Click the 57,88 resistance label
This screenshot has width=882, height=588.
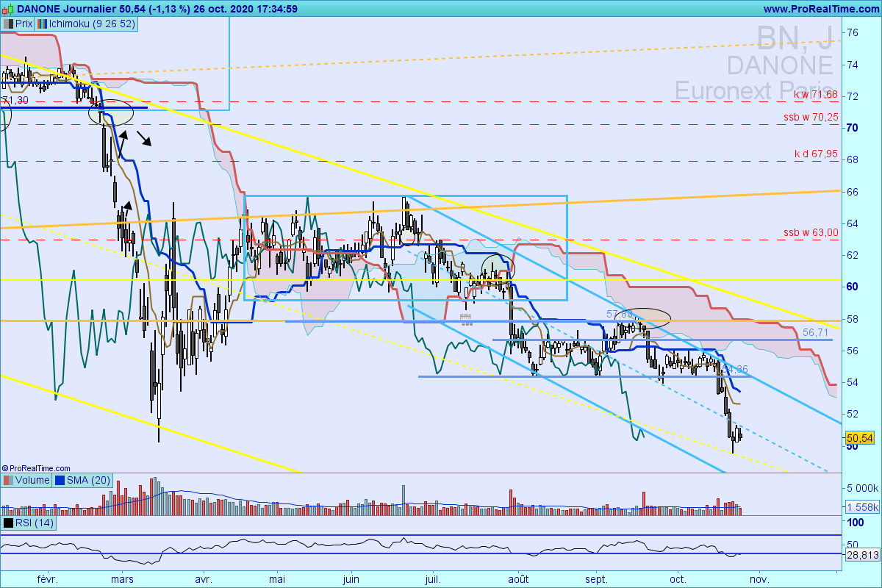[x=620, y=314]
